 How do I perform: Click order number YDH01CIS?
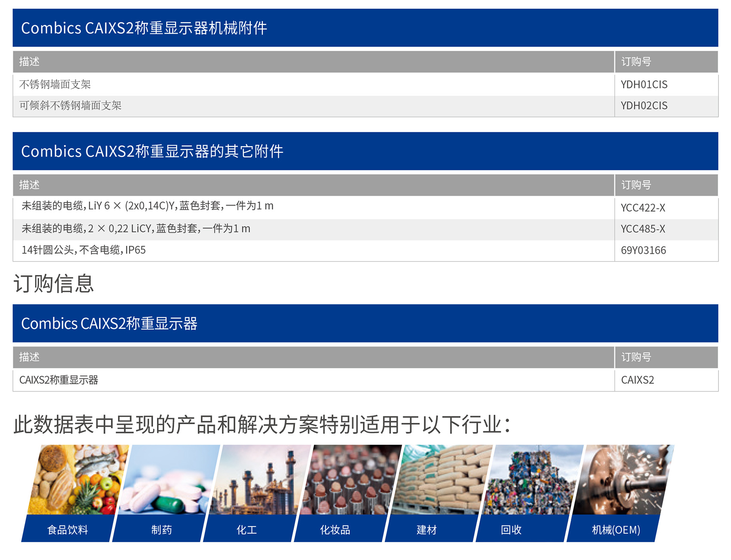(644, 85)
